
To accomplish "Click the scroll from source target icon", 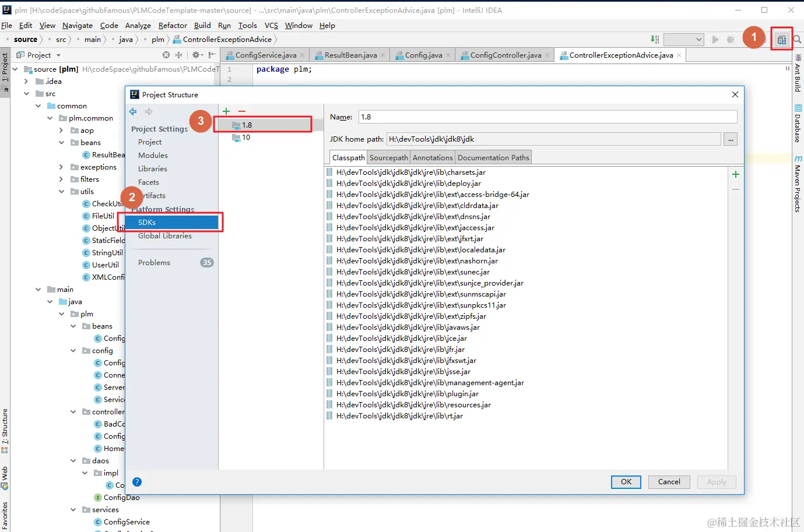I will [166, 55].
